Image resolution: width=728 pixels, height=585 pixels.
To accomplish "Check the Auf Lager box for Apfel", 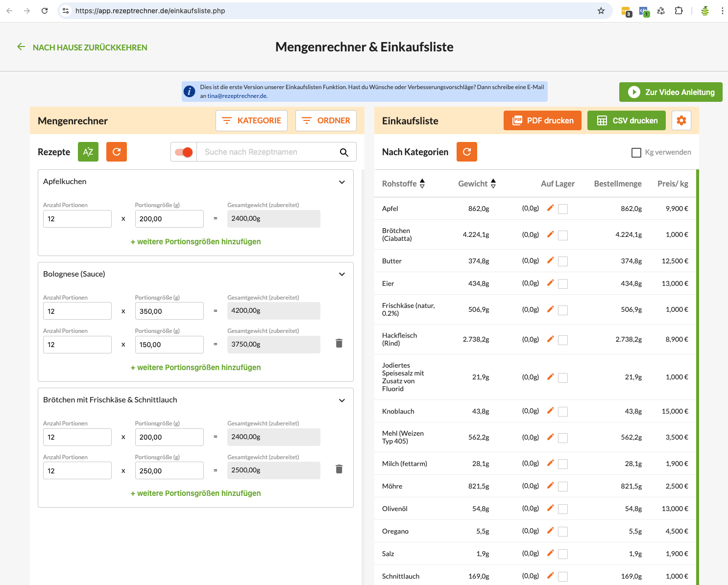I will pos(563,209).
